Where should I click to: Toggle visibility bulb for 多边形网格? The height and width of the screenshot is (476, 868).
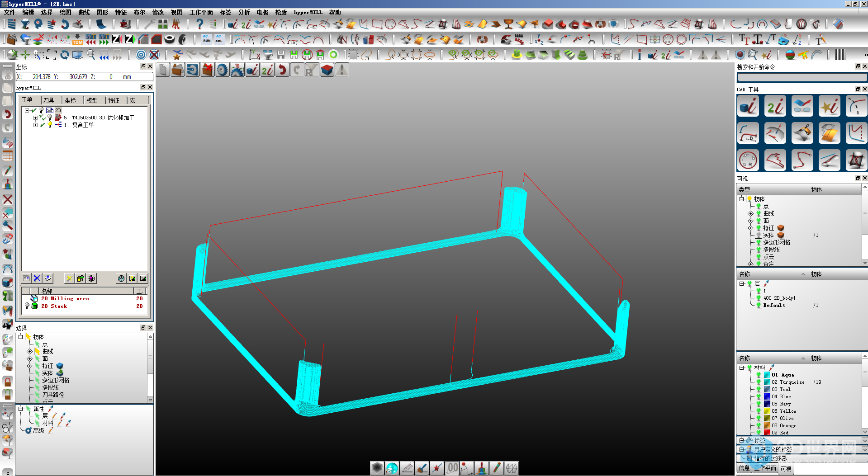pyautogui.click(x=759, y=242)
